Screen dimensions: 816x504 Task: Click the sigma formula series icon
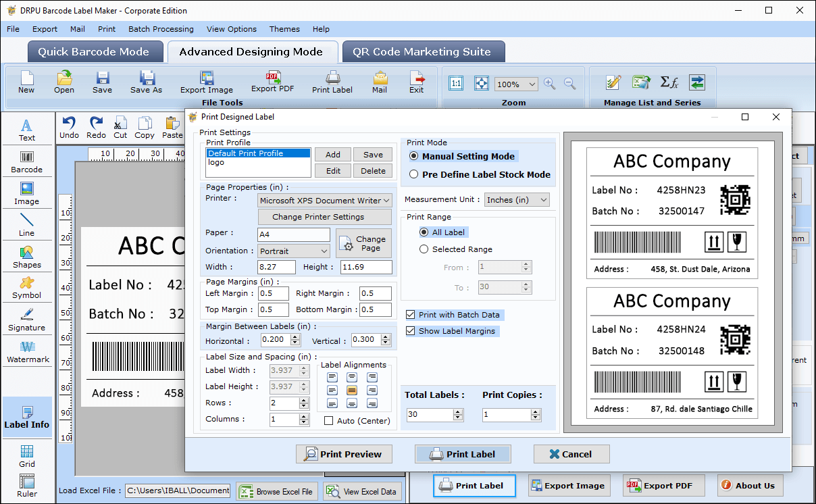pyautogui.click(x=669, y=82)
